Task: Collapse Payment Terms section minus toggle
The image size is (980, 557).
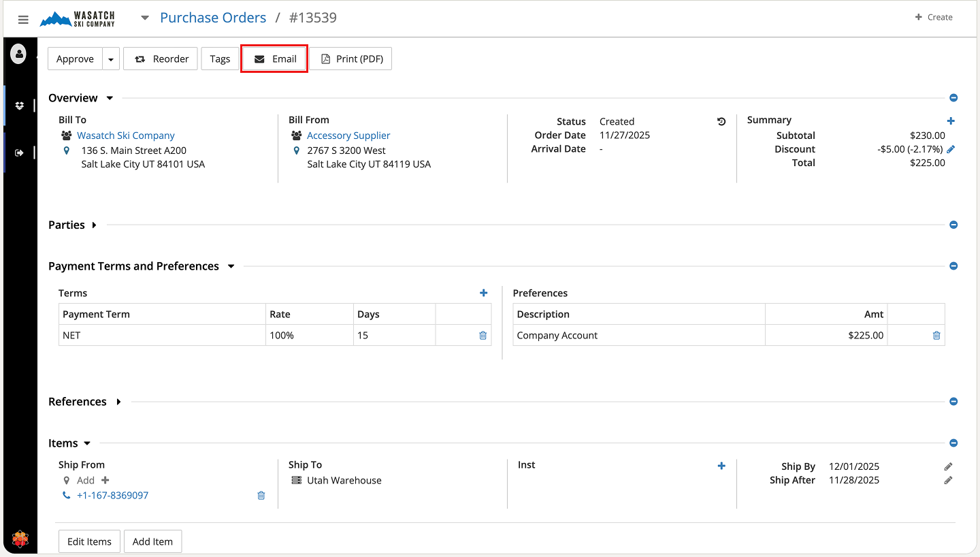Action: click(953, 266)
